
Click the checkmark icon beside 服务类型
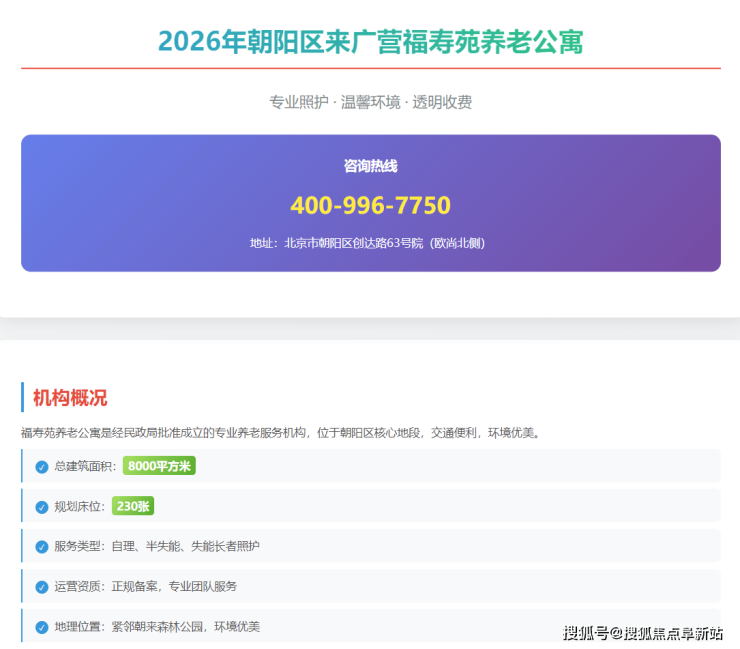click(x=42, y=547)
